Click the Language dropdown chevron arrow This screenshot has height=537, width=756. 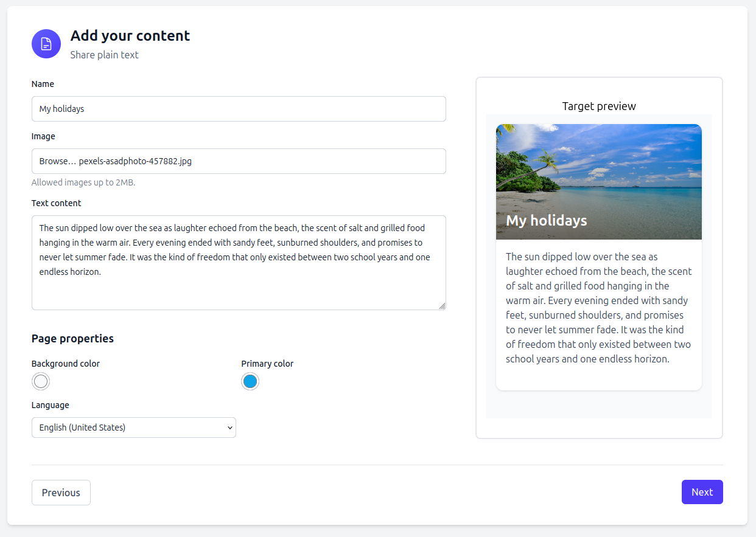(x=229, y=428)
